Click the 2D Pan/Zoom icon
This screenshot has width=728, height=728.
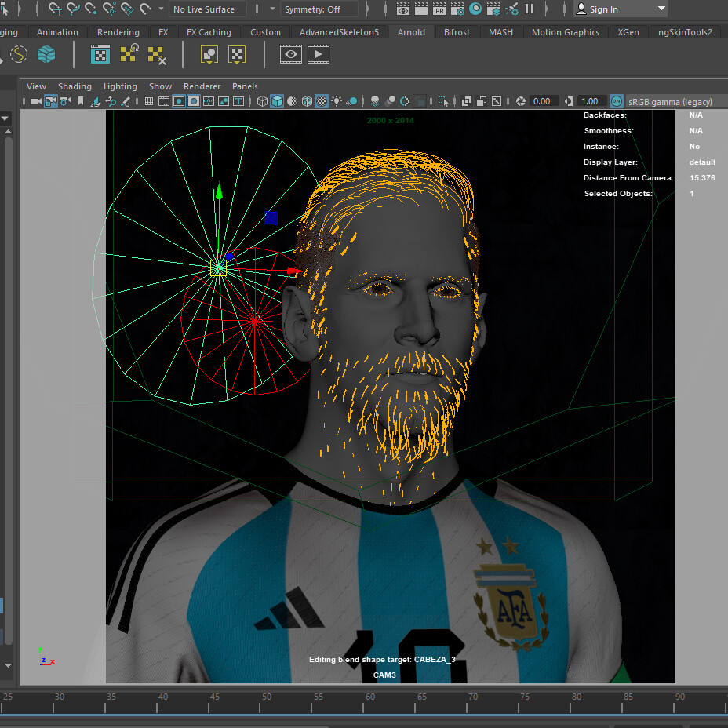tap(111, 101)
